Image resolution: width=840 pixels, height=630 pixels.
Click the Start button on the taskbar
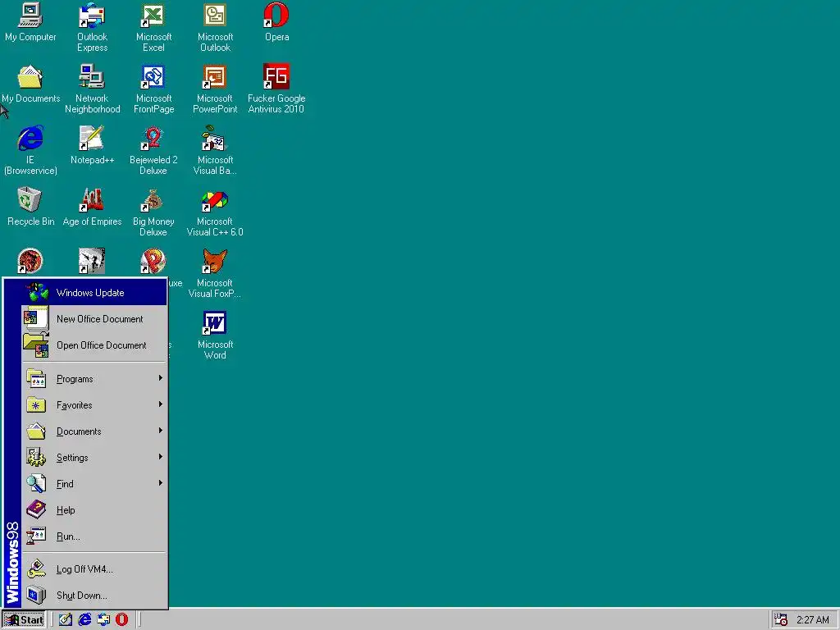click(24, 620)
